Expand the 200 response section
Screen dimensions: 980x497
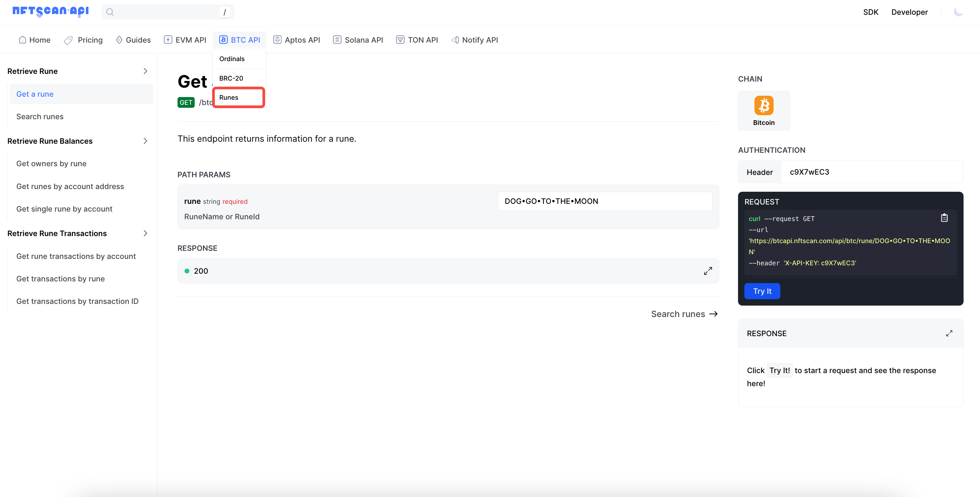tap(707, 271)
